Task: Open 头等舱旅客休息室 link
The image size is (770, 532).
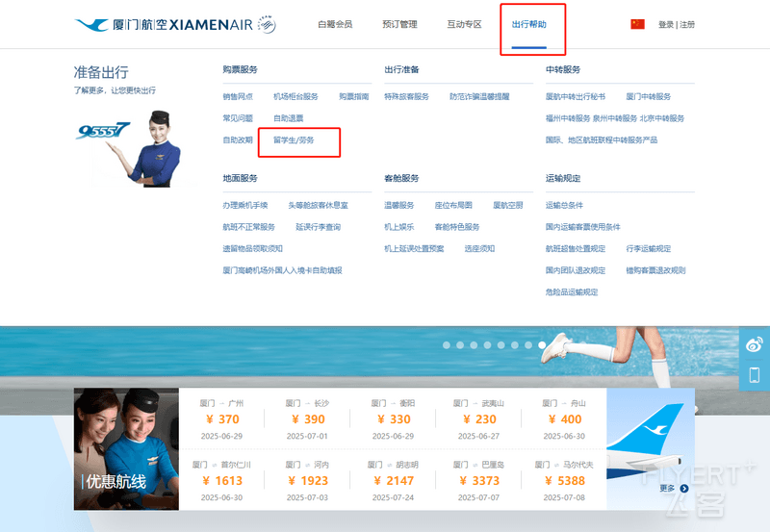Action: [x=318, y=205]
